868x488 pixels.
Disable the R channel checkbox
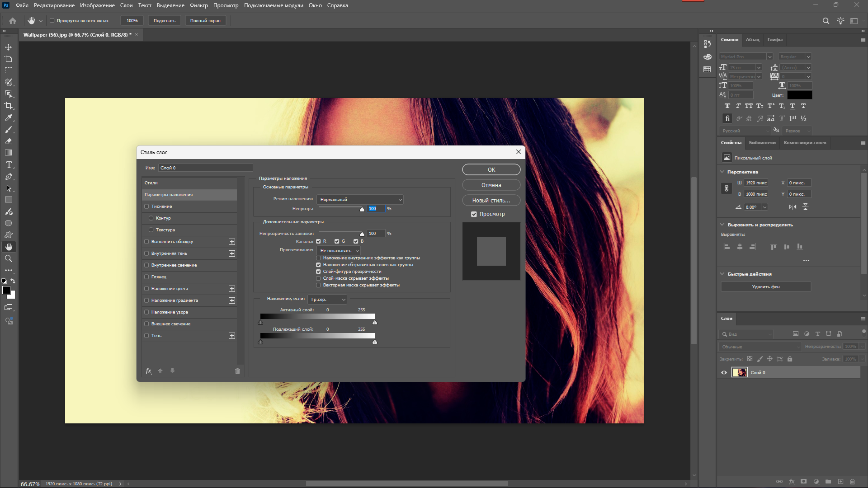pyautogui.click(x=318, y=241)
